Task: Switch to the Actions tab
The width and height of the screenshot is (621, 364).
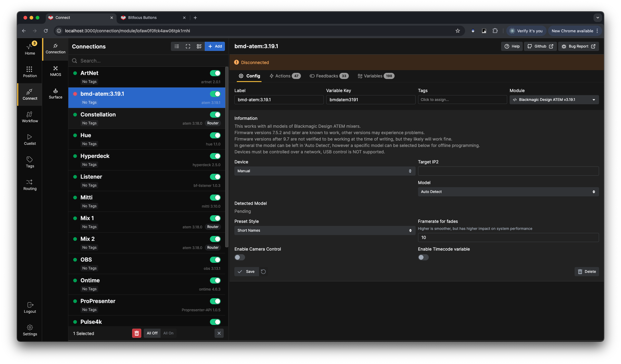Action: [285, 76]
